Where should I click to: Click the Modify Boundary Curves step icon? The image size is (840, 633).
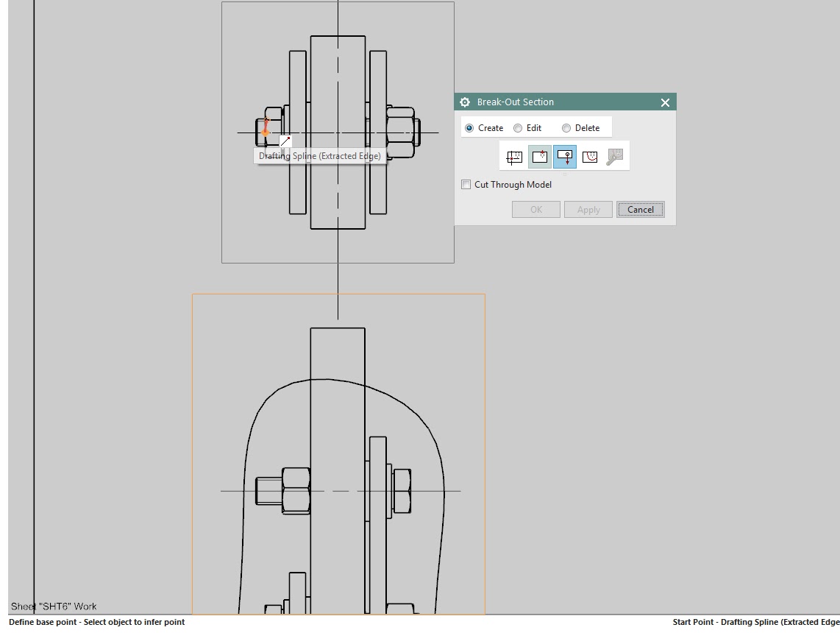click(614, 156)
